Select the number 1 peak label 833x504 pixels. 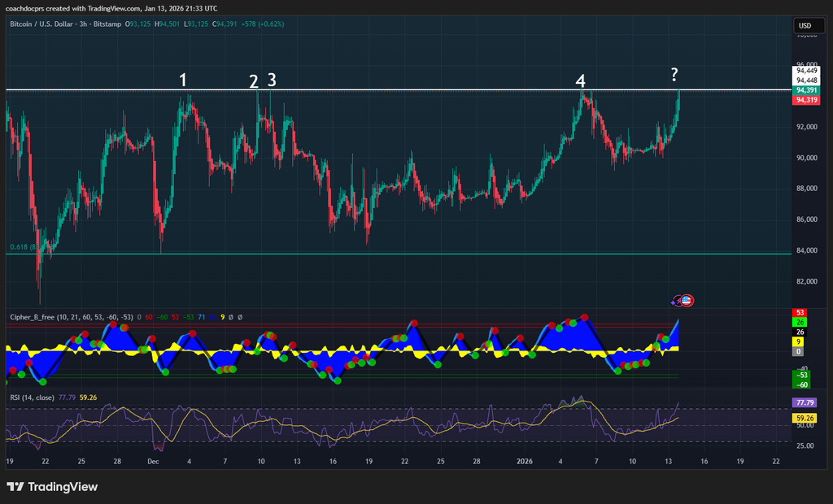point(183,80)
